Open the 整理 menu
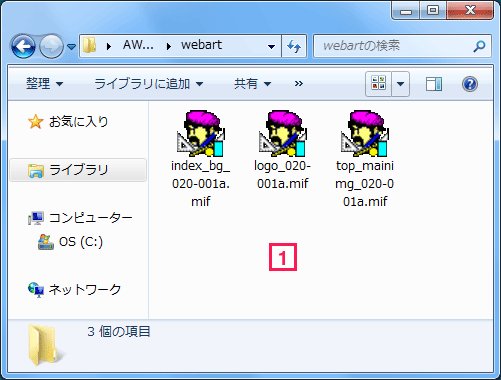The height and width of the screenshot is (380, 501). pyautogui.click(x=44, y=83)
